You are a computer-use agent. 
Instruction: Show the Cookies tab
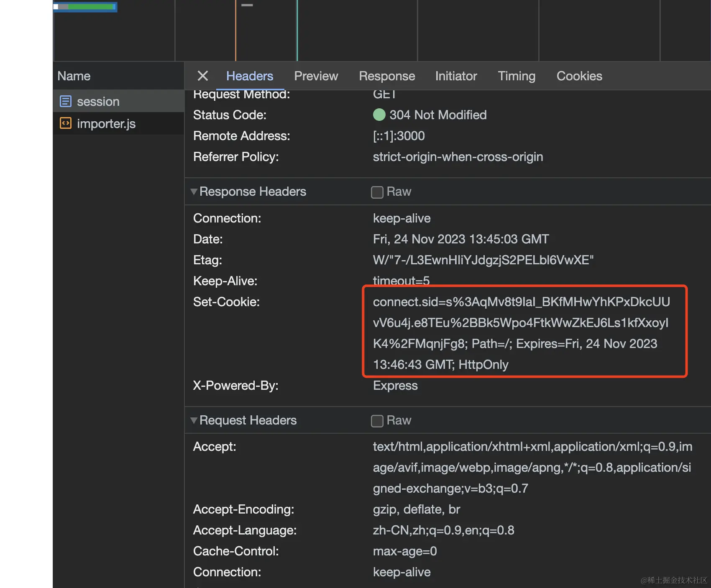pos(579,76)
